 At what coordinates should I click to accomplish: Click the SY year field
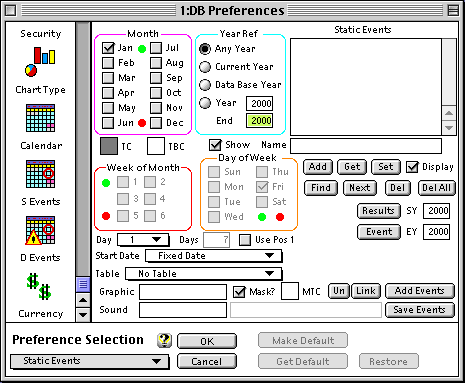point(436,211)
